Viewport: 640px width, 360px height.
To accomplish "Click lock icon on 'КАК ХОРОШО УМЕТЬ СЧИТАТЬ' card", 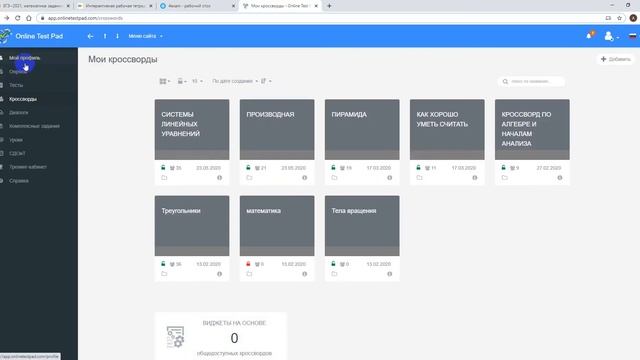I will 418,168.
